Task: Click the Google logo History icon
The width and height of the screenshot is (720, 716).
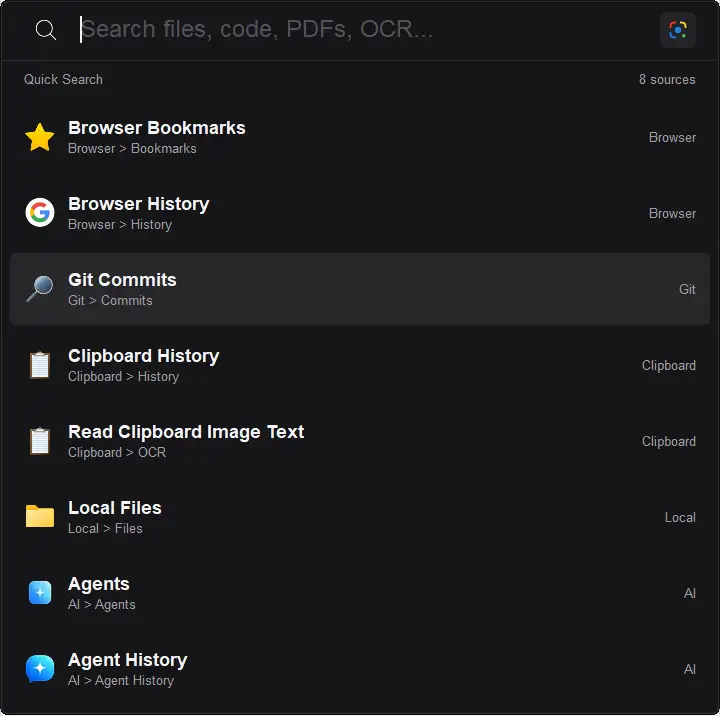Action: point(40,213)
